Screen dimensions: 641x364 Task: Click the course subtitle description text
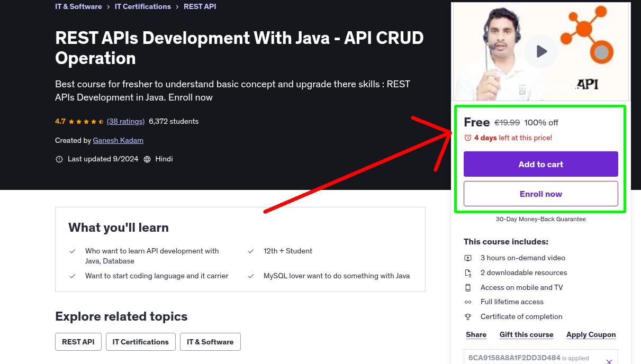pos(233,90)
